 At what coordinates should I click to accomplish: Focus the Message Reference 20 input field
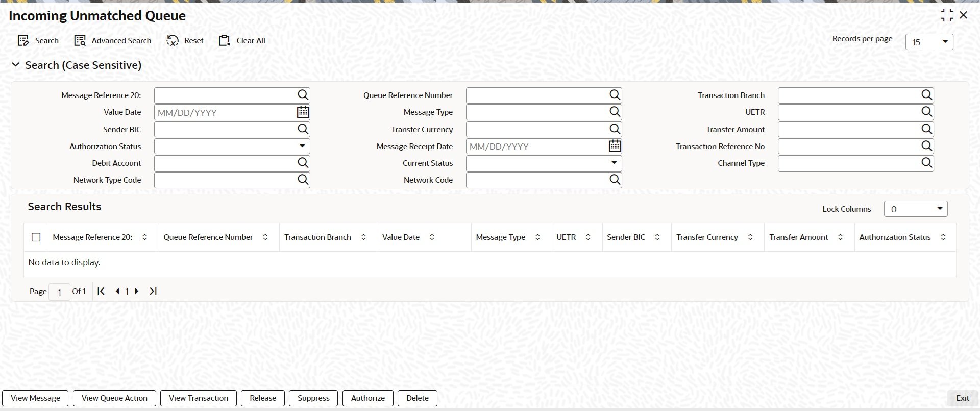225,95
